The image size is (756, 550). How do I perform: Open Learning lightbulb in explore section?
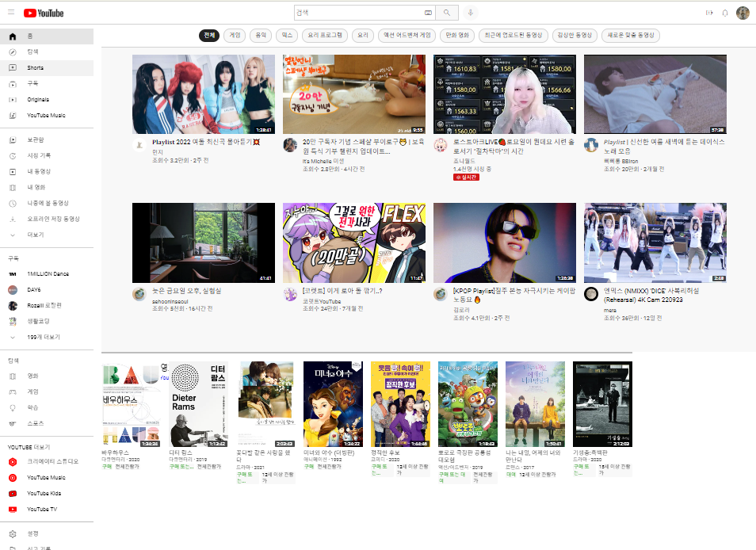pos(47,407)
